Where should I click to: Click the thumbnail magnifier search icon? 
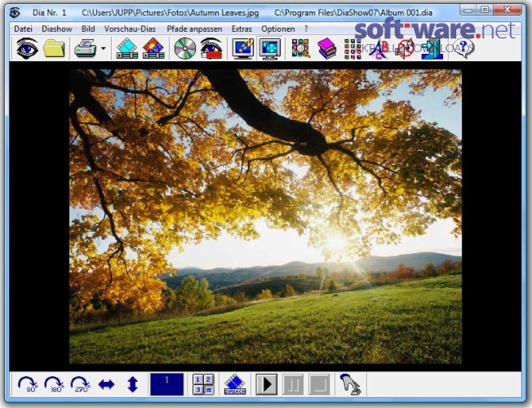coord(300,48)
